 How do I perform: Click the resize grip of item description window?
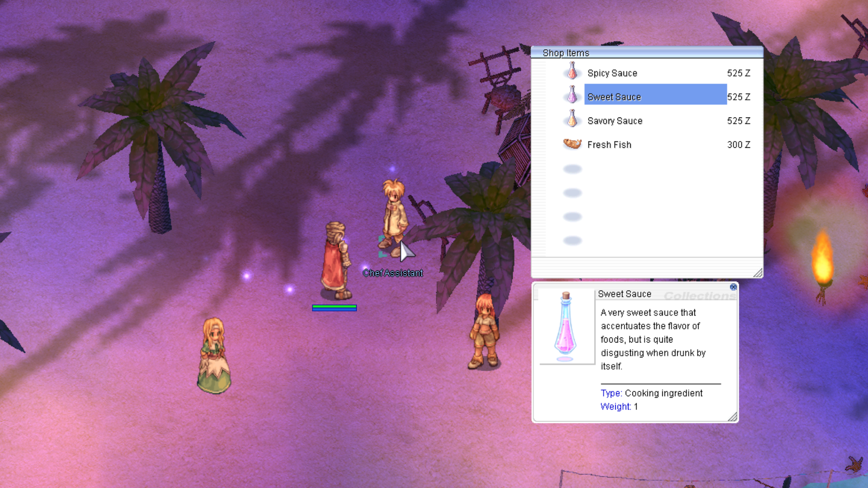point(733,417)
